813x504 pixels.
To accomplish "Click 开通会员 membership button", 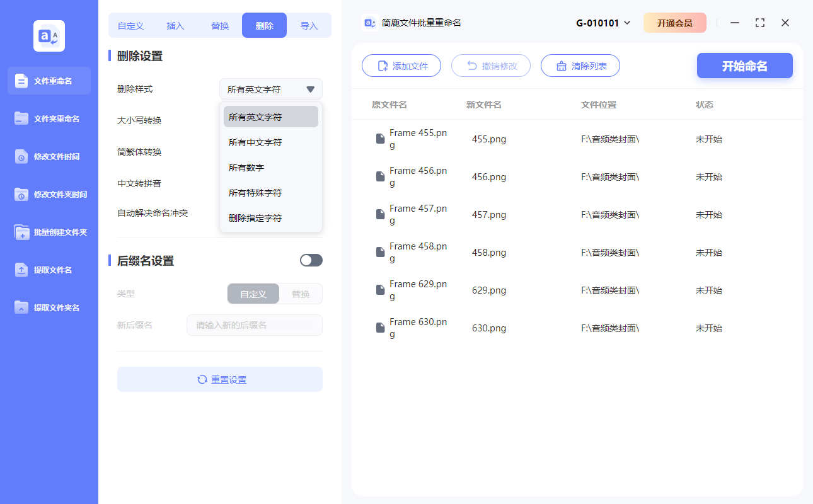I will click(674, 22).
